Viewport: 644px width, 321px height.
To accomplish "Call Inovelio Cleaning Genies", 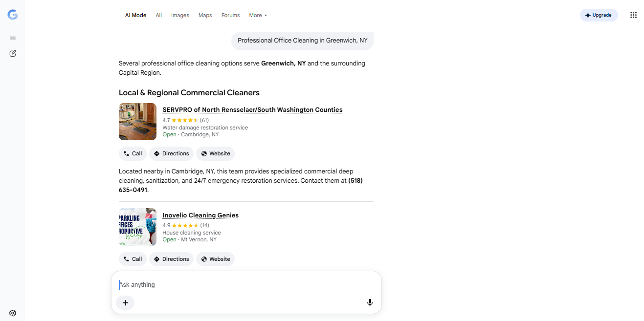I will [133, 259].
